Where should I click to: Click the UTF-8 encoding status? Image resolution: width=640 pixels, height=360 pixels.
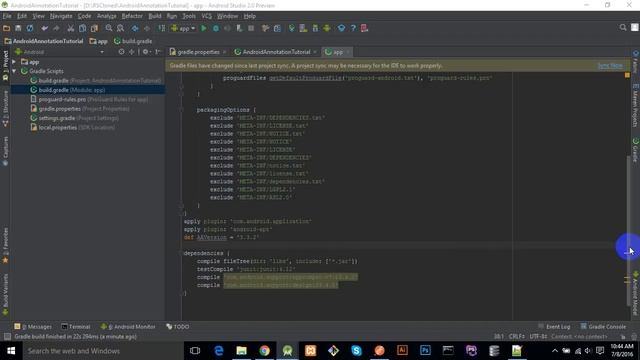(538, 337)
